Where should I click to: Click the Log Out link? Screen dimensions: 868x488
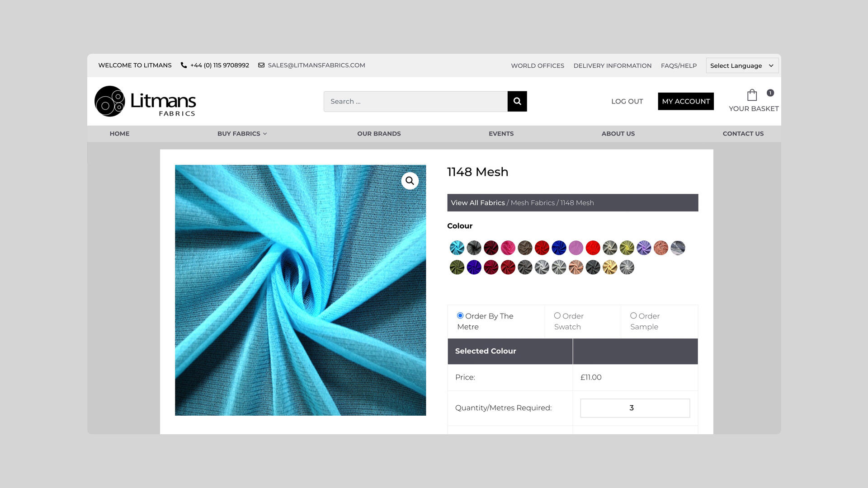(627, 101)
